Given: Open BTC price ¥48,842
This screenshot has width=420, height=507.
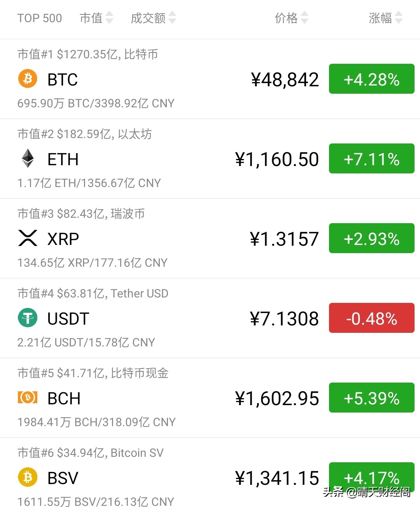Looking at the screenshot, I should coord(285,80).
